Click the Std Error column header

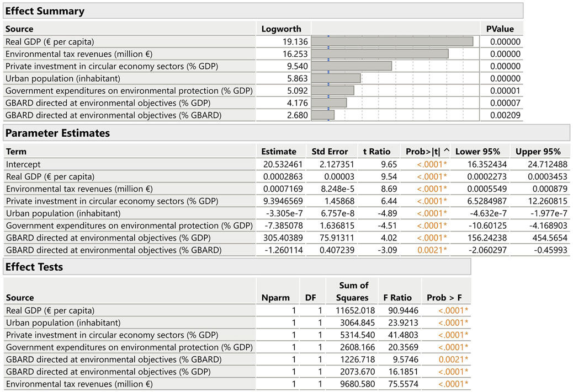[x=330, y=152]
